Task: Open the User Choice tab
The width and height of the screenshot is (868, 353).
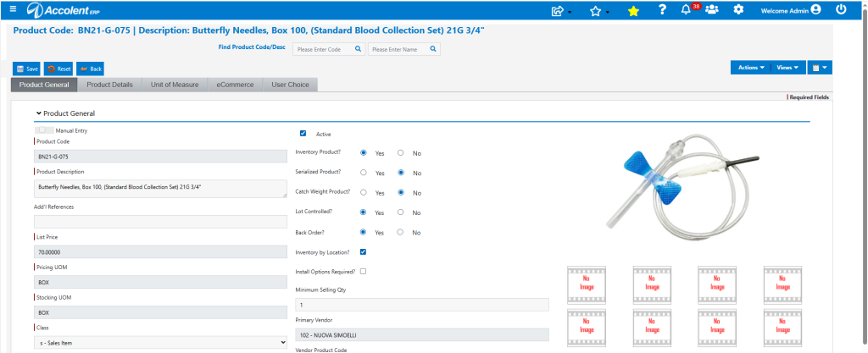Action: click(x=290, y=85)
